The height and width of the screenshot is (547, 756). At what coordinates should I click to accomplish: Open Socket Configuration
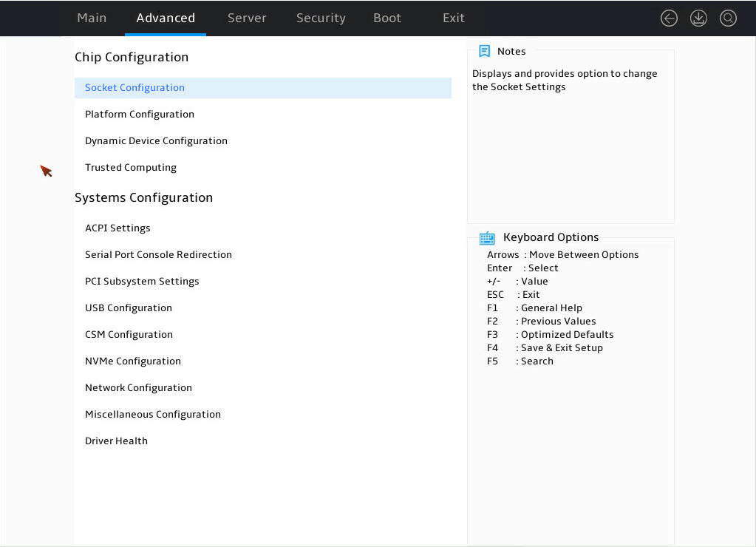click(x=263, y=88)
